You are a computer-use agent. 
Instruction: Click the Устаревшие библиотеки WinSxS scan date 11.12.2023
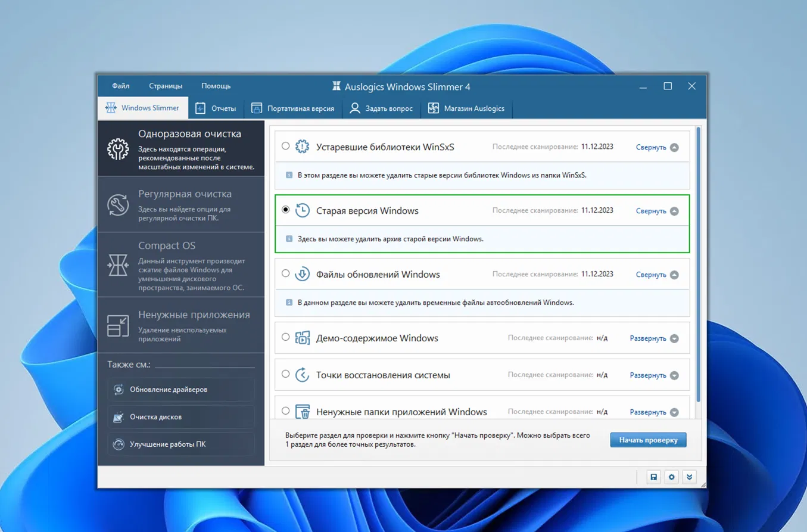point(597,147)
